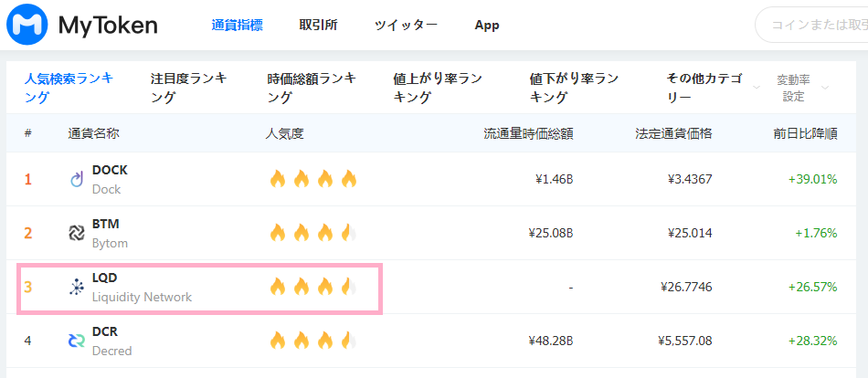Viewport: 868px width, 378px height.
Task: Open the 値上がり率ランキング tab
Action: tap(438, 88)
